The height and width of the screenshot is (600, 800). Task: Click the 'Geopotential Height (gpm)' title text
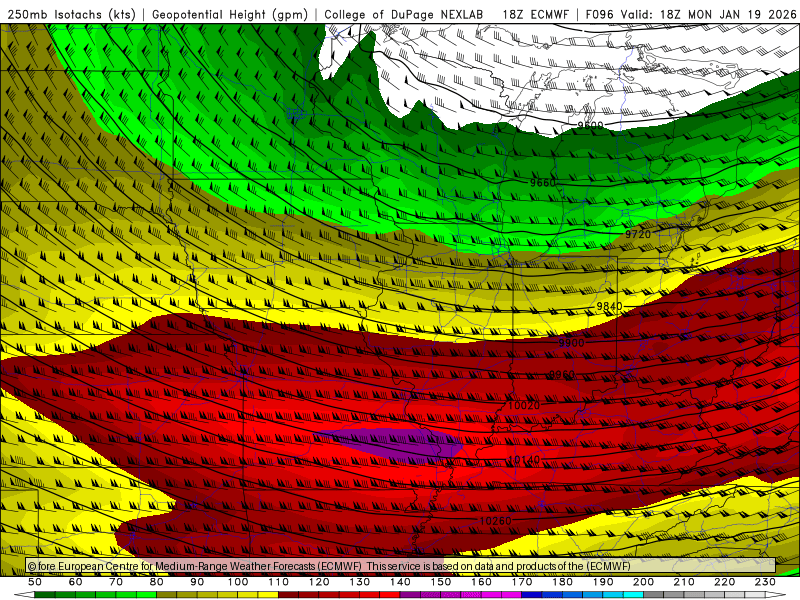point(230,14)
